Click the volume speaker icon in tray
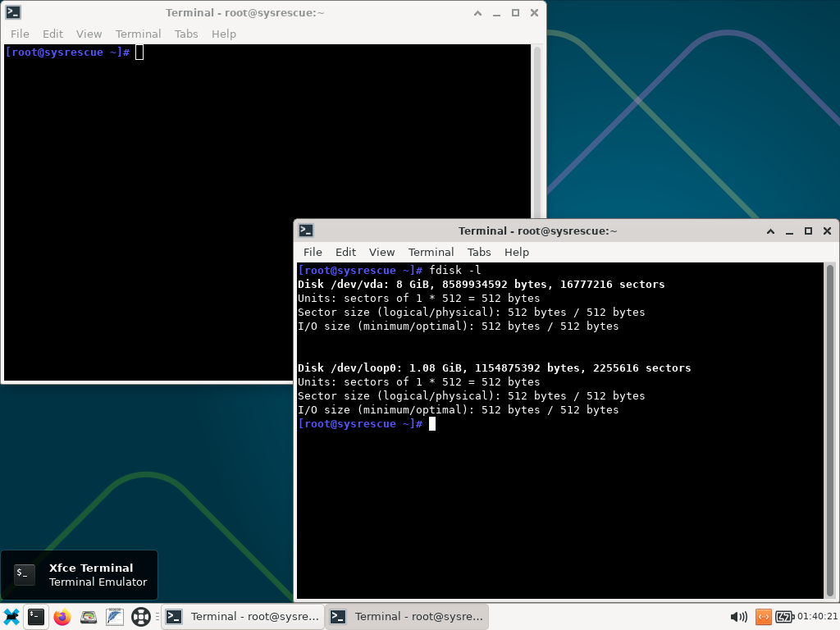The image size is (840, 630). pos(739,617)
